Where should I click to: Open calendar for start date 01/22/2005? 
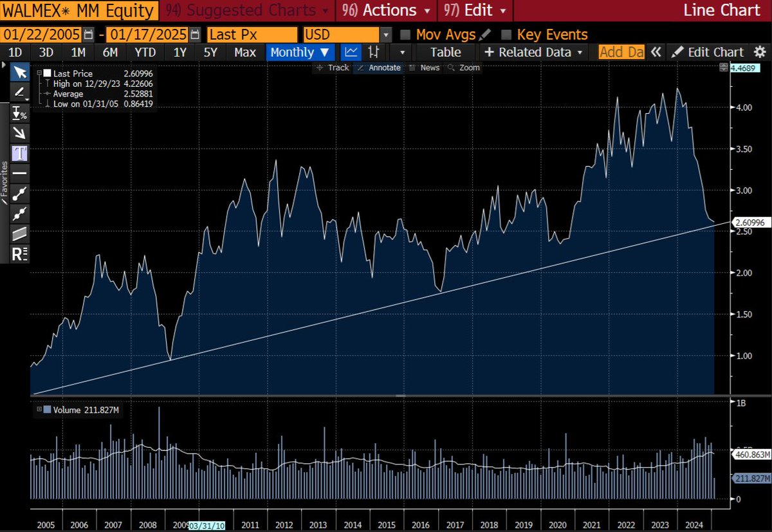(x=89, y=35)
